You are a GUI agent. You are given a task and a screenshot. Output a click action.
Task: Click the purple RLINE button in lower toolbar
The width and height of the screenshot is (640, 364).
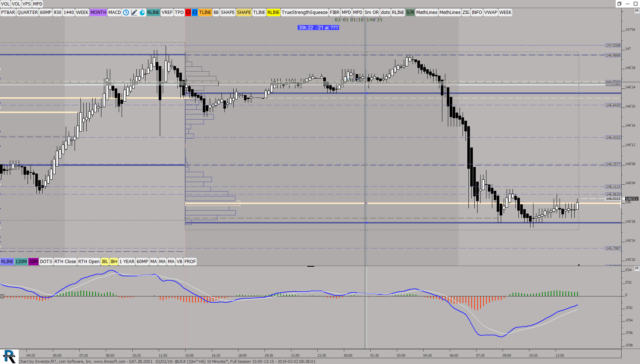7,262
